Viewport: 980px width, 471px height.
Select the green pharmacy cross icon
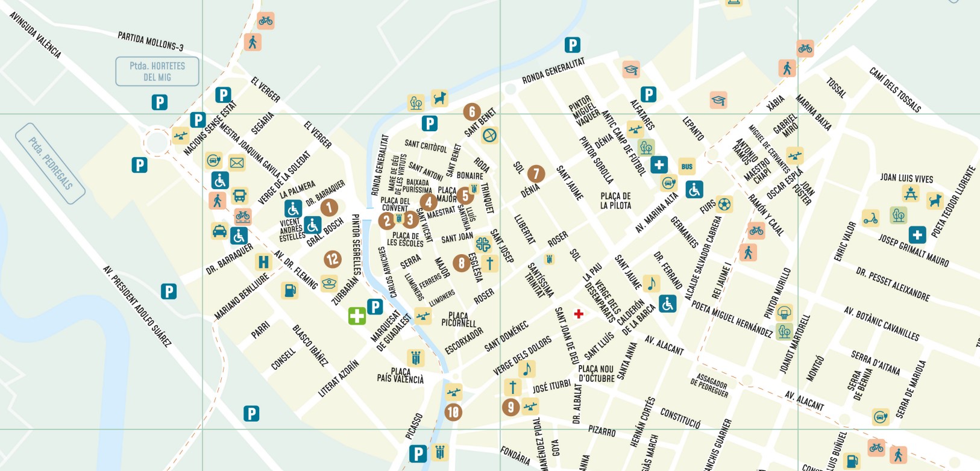click(x=357, y=316)
